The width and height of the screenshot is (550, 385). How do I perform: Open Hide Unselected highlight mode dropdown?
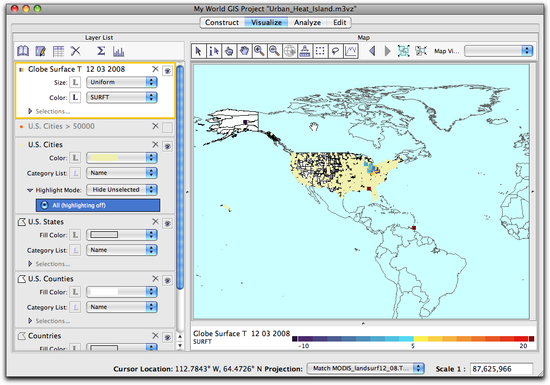tap(122, 190)
